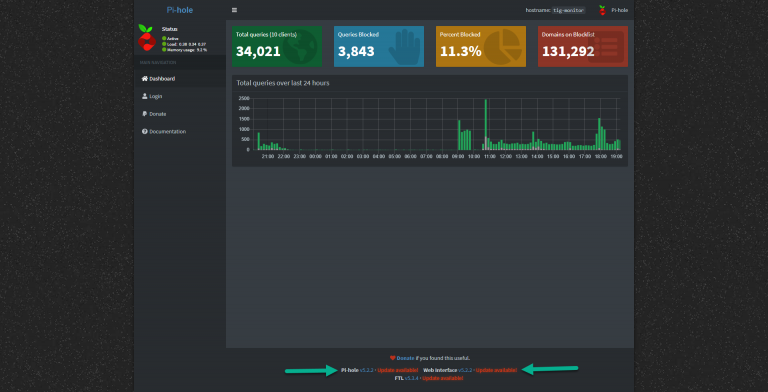The height and width of the screenshot is (392, 768).
Task: Click Update available next to Web Interface
Action: click(x=496, y=370)
